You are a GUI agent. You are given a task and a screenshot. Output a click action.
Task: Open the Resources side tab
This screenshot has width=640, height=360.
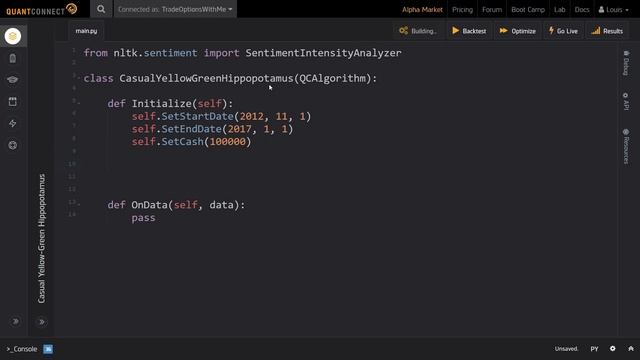point(626,147)
